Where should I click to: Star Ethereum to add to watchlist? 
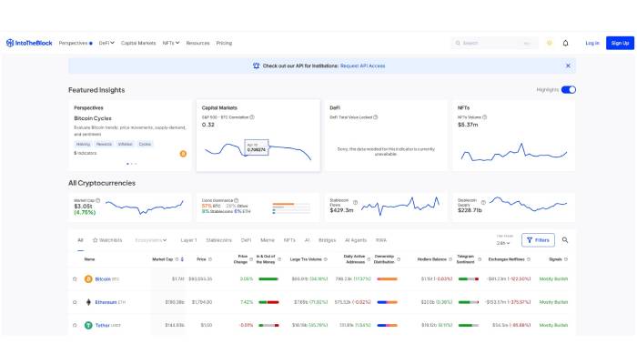point(75,302)
